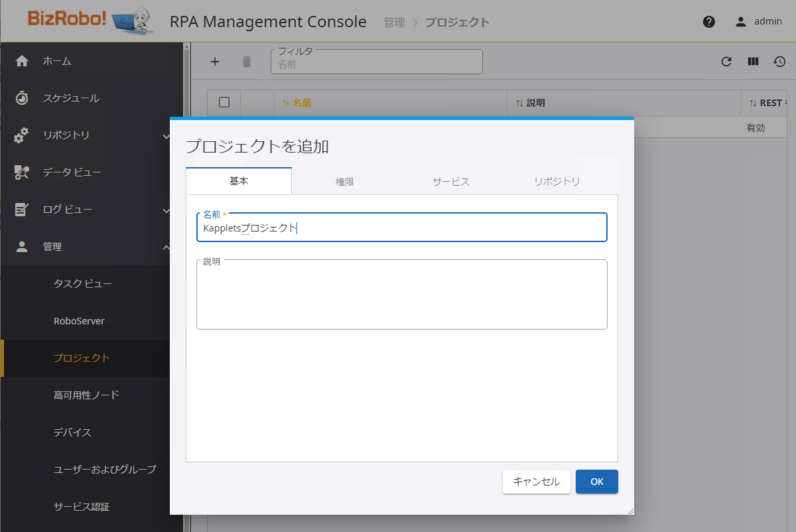The width and height of the screenshot is (796, 532).
Task: Open タスク ビュー in the sidebar
Action: [83, 284]
